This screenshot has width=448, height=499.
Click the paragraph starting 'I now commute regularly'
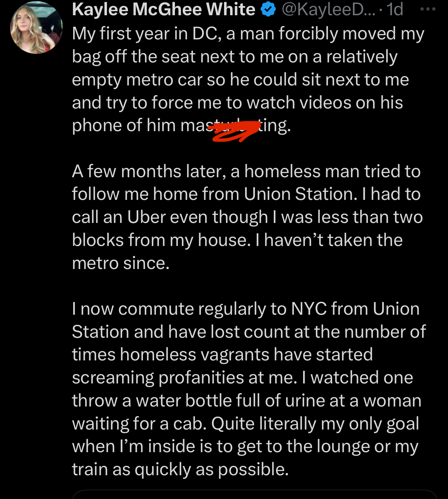(x=249, y=389)
